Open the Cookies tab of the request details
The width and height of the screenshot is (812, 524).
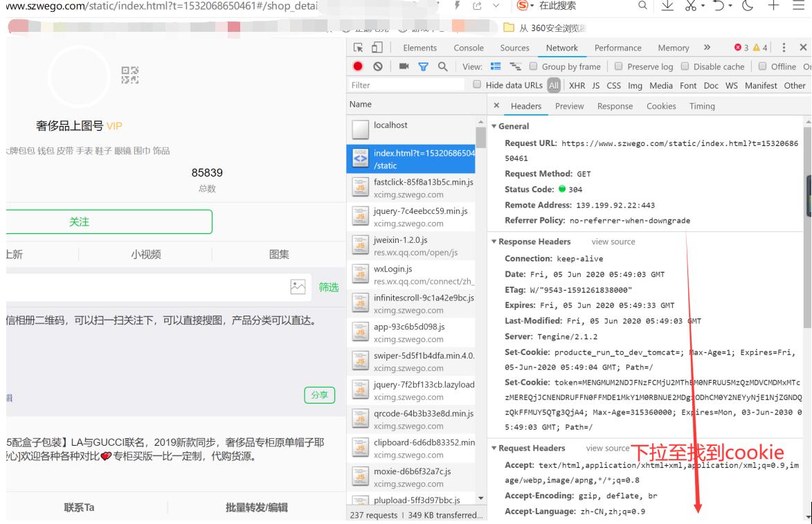click(661, 106)
